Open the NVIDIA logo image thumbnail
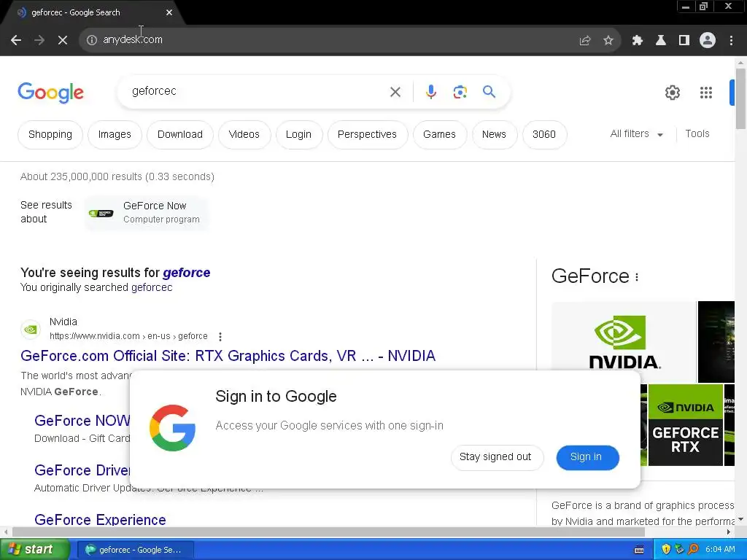Screen dimensions: 747x560 (x=624, y=342)
